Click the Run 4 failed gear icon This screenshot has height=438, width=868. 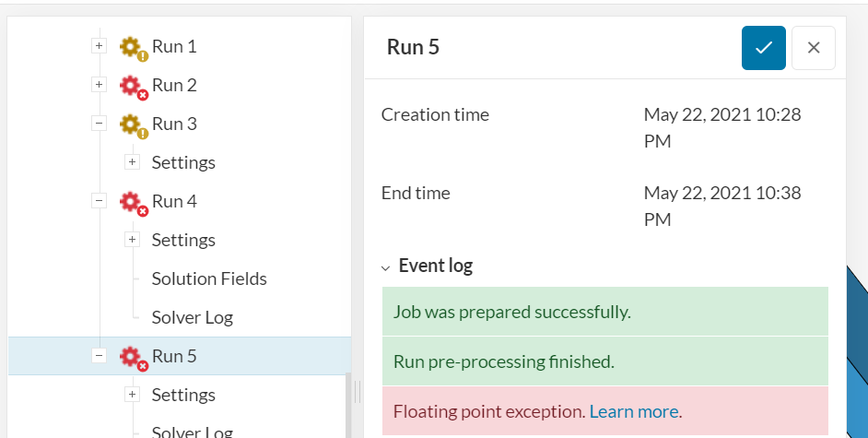132,202
